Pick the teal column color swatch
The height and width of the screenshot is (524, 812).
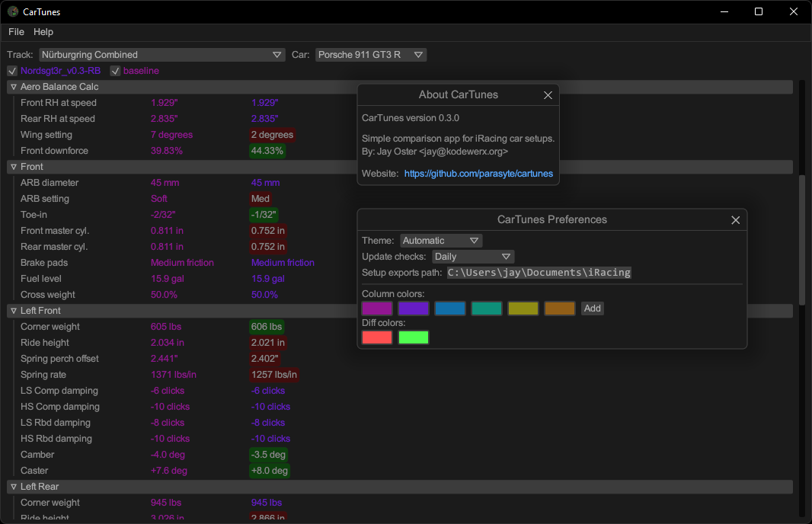pyautogui.click(x=486, y=308)
